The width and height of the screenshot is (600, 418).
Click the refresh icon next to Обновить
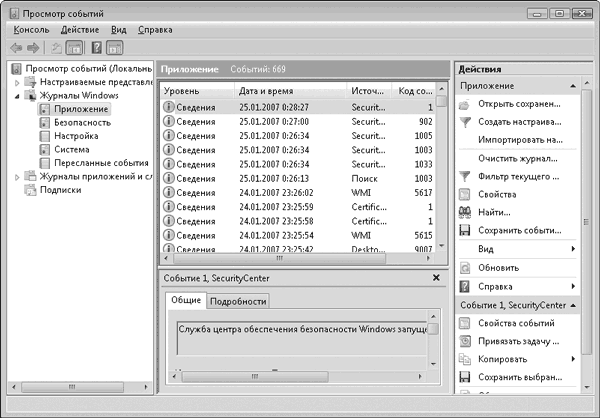(466, 267)
